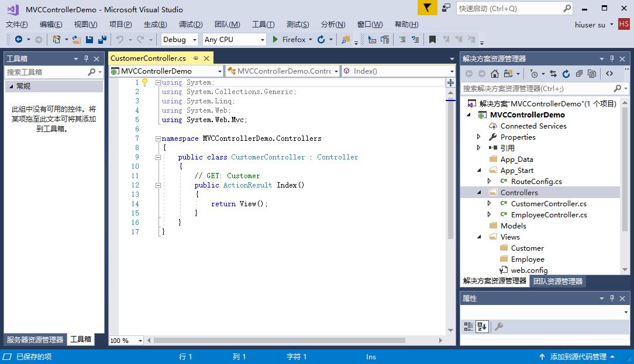Click the bookmark icon in the toolbar
The image size is (634, 364).
(x=432, y=40)
